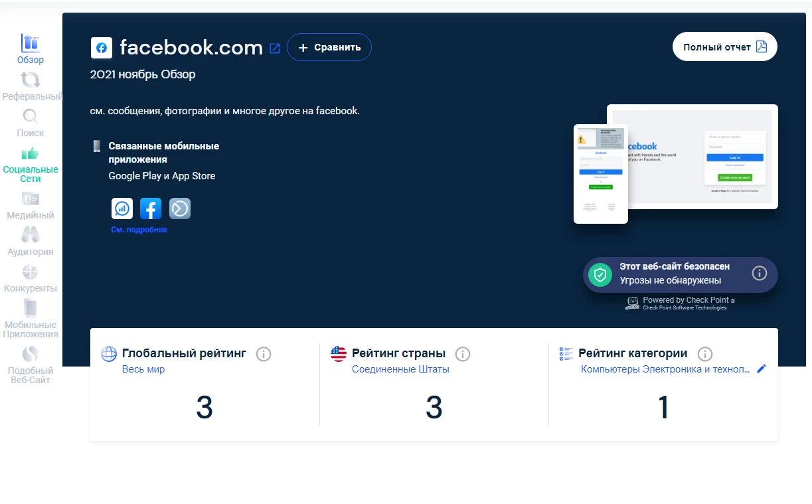This screenshot has width=812, height=504.
Task: Open the Конкуренты sidebar section
Action: [31, 278]
